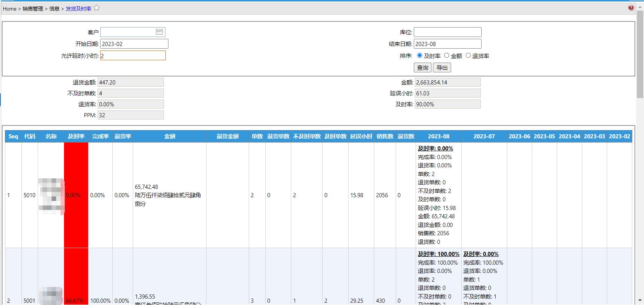Click the 2023-08 及时率 0.00% link

coord(435,149)
